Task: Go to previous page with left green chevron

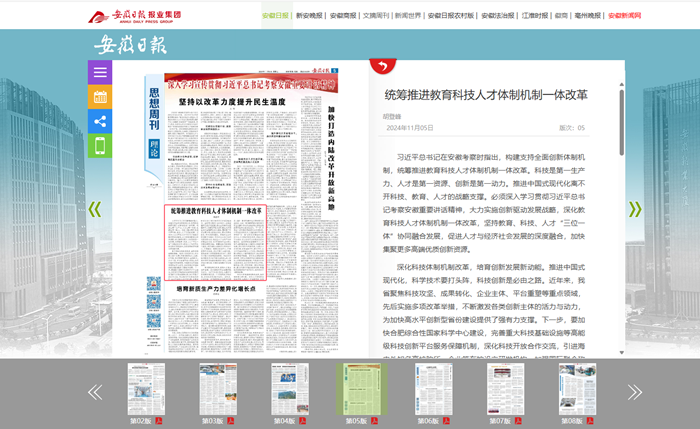Action: click(95, 209)
